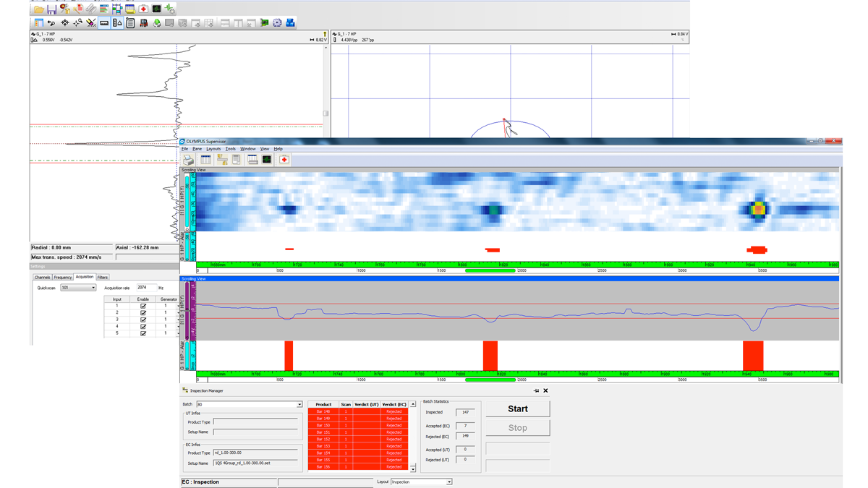The height and width of the screenshot is (488, 868).
Task: Click the Acquisition rate input field
Action: click(x=147, y=287)
